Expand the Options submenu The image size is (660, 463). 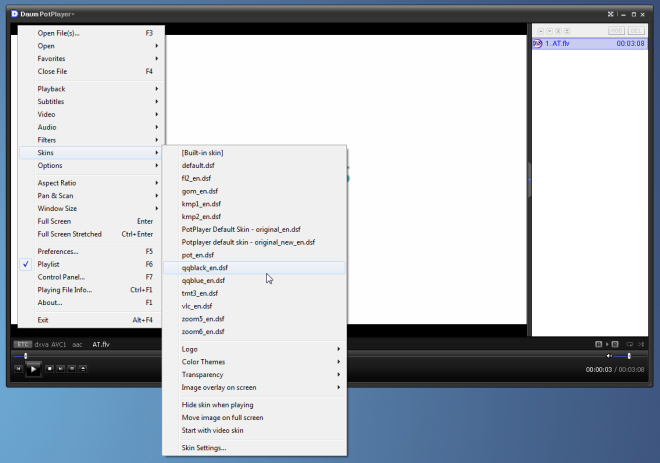(x=91, y=165)
